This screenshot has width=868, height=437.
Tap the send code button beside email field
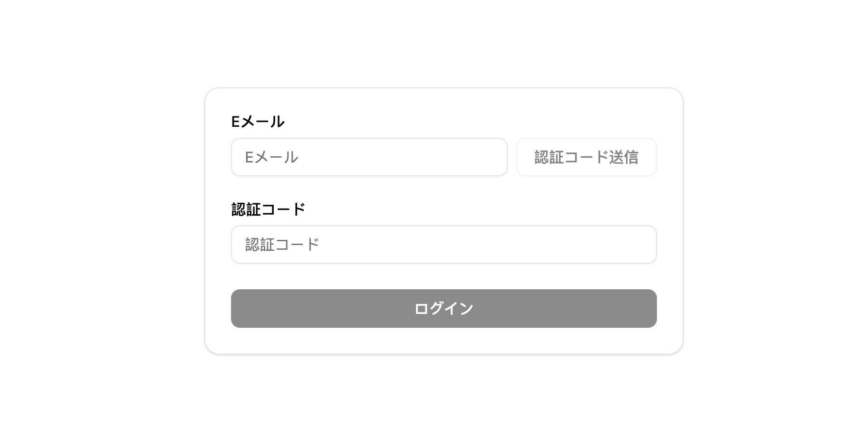tap(586, 157)
